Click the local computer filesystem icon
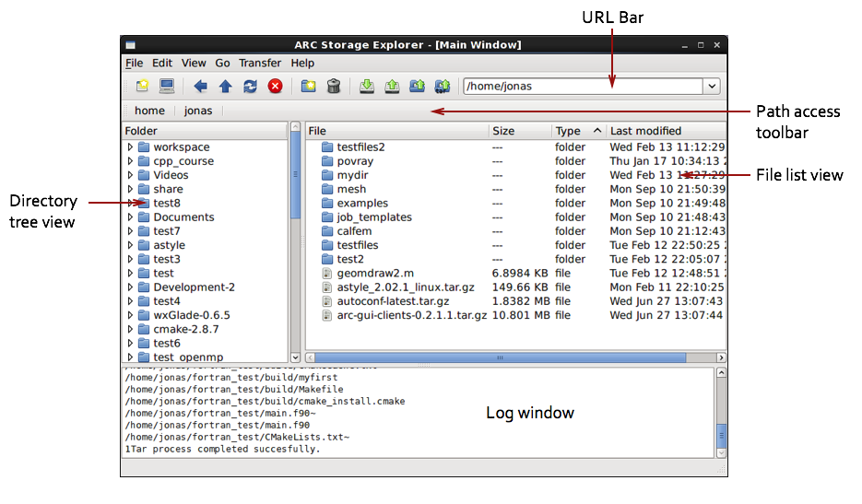 [167, 86]
